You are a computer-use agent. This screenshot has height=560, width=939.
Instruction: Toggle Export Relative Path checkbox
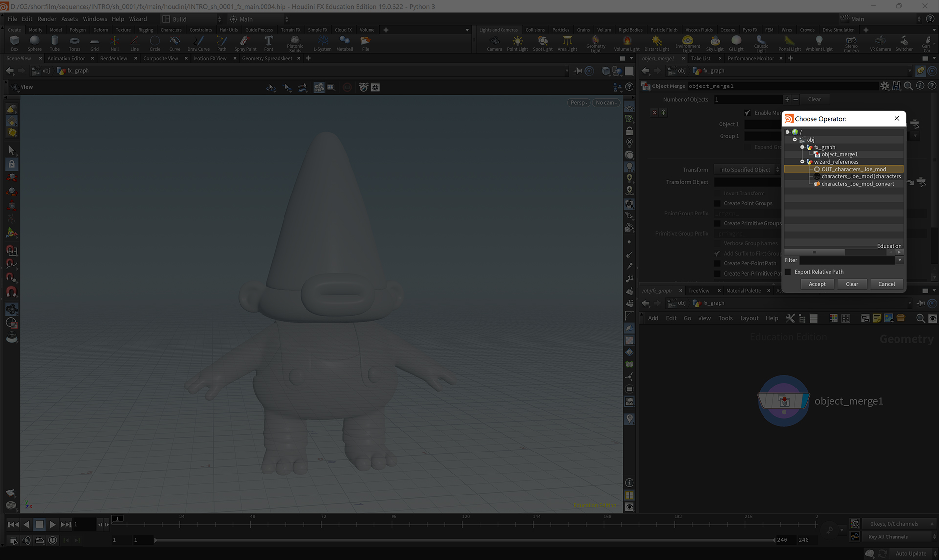pos(788,272)
